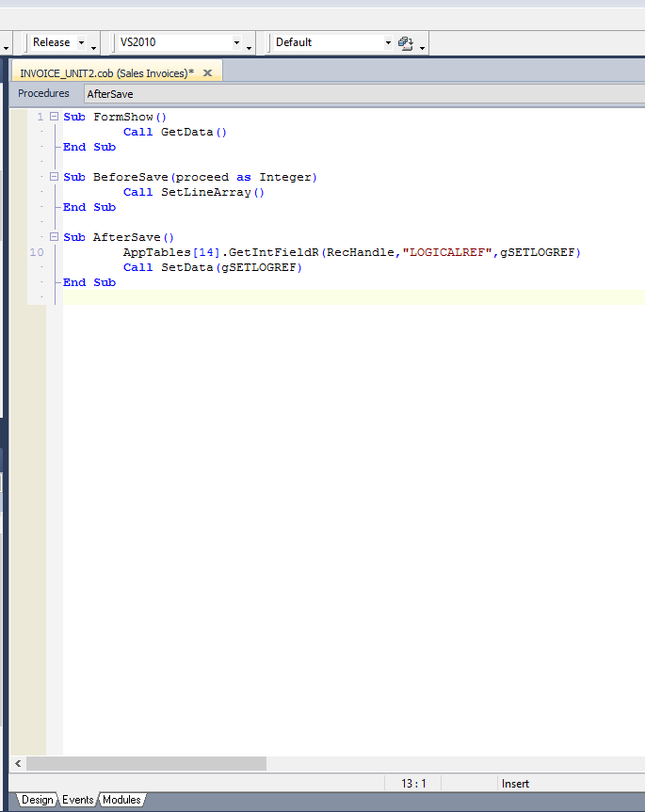Image resolution: width=645 pixels, height=812 pixels.
Task: Click the scroll left arrow in the editor
Action: [18, 763]
